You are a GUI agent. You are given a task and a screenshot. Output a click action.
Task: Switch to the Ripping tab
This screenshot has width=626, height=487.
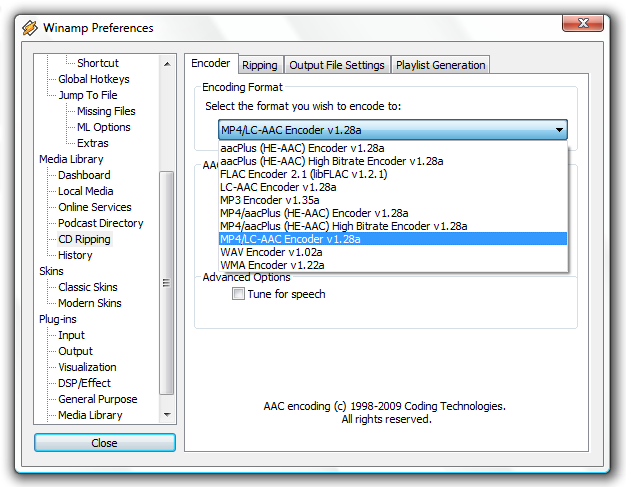click(260, 65)
